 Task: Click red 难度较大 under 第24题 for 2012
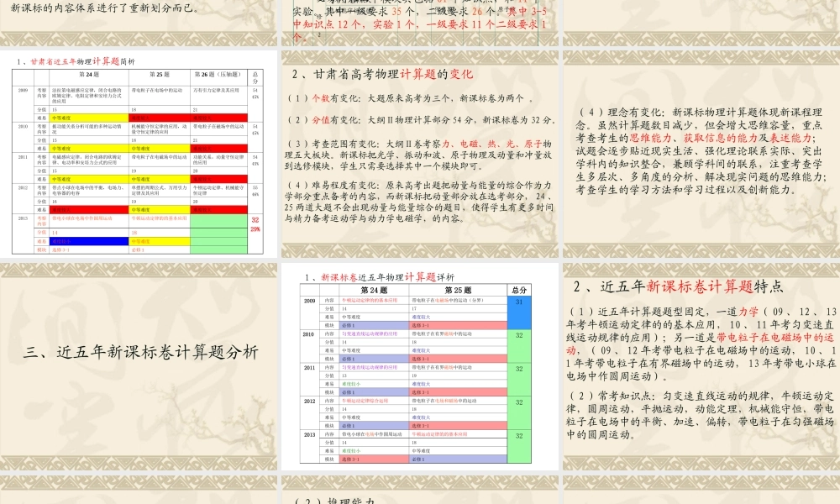pyautogui.click(x=89, y=210)
